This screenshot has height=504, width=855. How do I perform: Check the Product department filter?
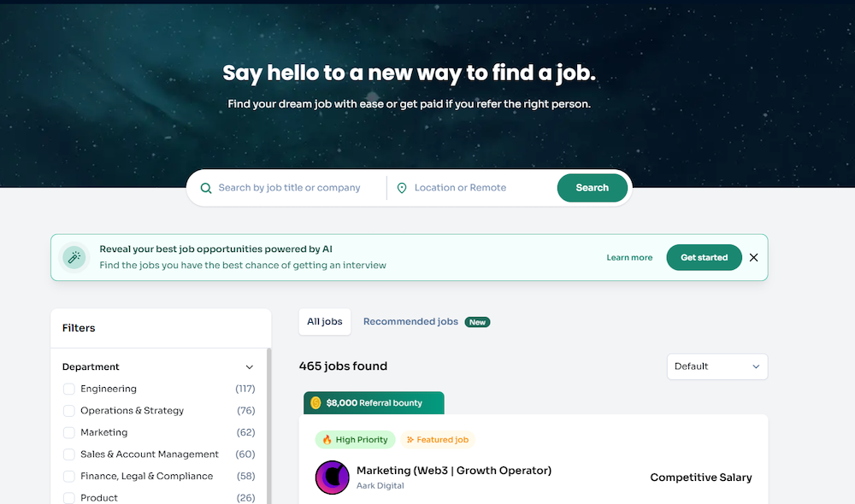pyautogui.click(x=68, y=497)
